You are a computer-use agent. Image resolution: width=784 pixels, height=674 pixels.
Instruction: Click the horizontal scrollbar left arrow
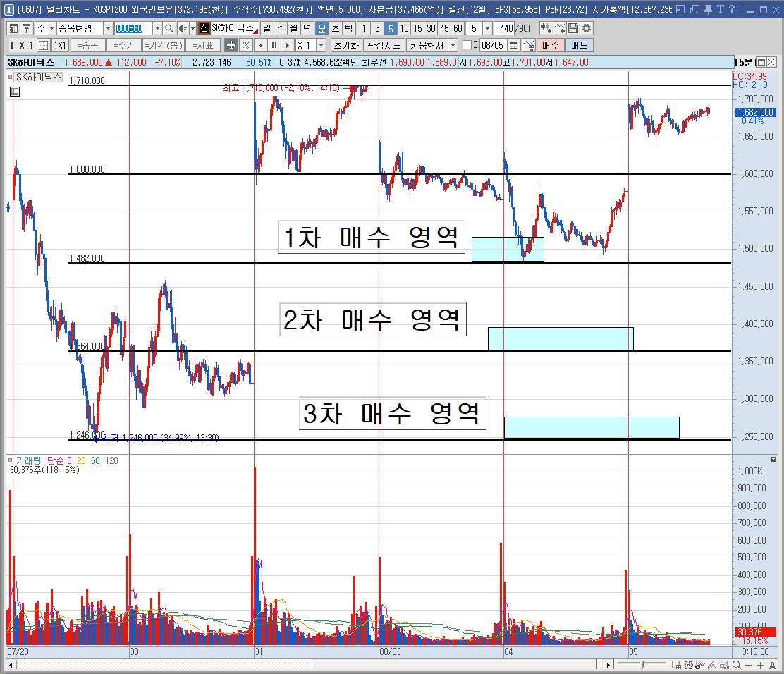tap(11, 665)
